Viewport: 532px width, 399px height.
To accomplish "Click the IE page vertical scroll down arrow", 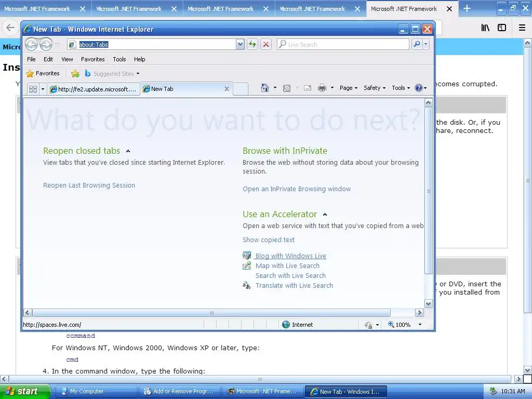I will 428,303.
